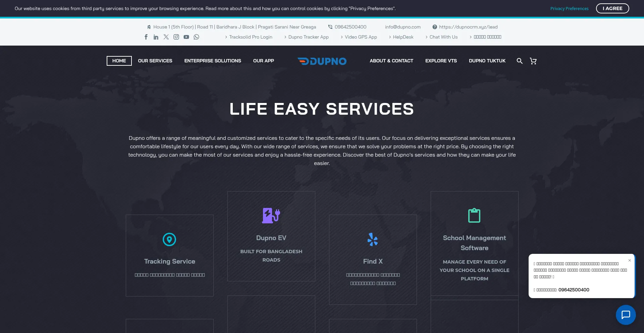Open the Find X card title
Image resolution: width=644 pixels, height=333 pixels.
[373, 261]
